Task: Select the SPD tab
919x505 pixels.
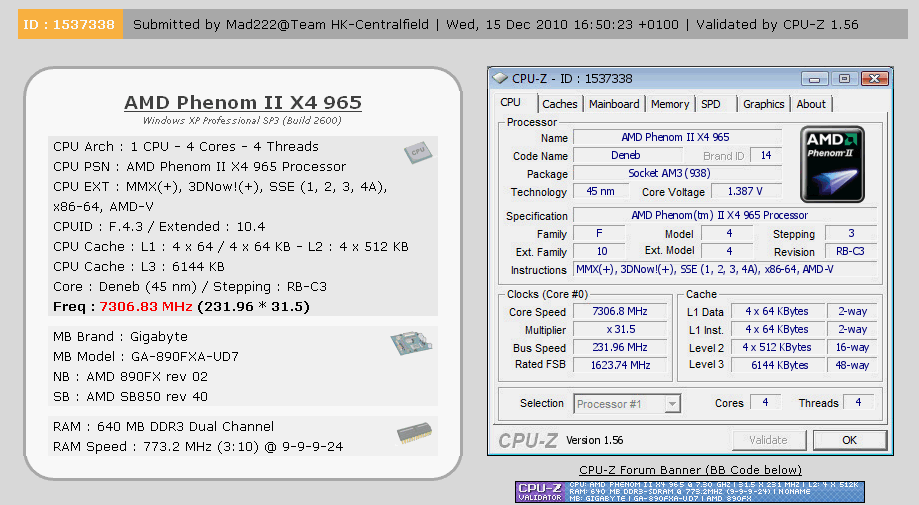Action: click(x=711, y=104)
